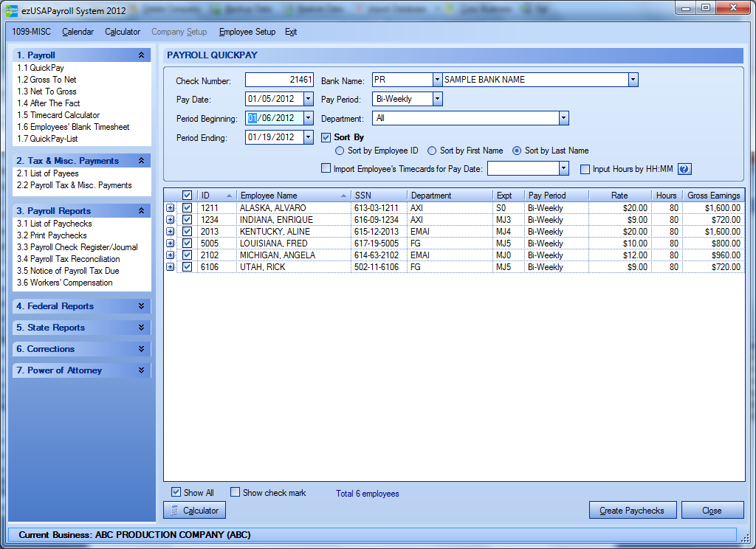Uncheck the MICHIGAN, ANGELA row checkbox
This screenshot has width=756, height=549.
coord(187,255)
